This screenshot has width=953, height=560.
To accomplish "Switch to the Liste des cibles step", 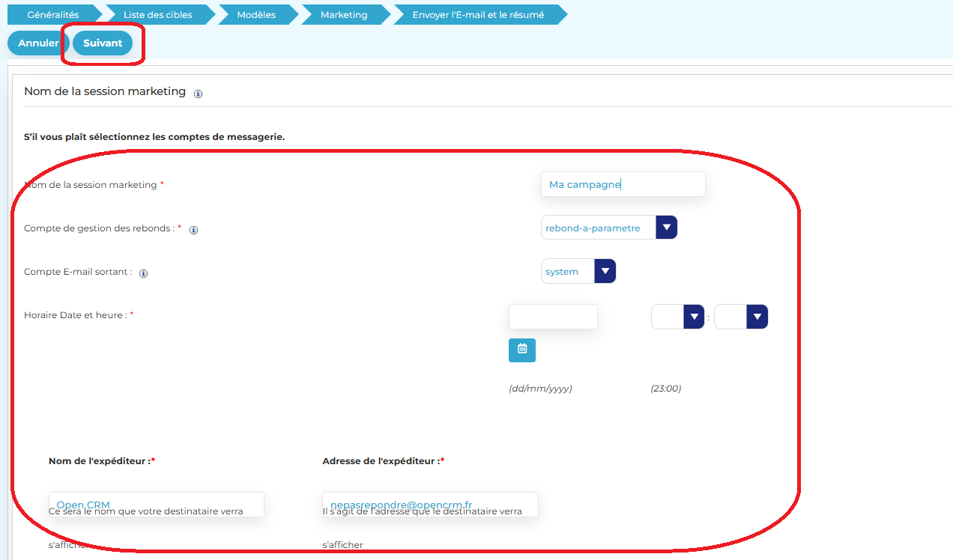I will (157, 15).
